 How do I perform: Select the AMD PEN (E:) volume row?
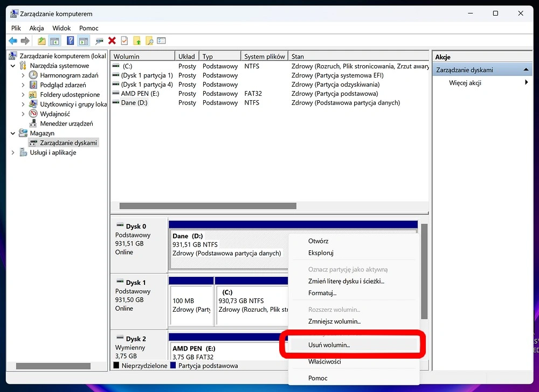tap(270, 93)
